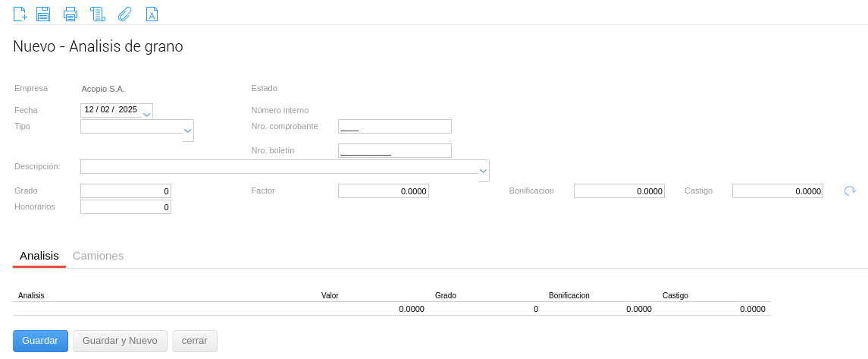The height and width of the screenshot is (359, 868).
Task: Click the save floppy disk icon
Action: click(x=43, y=14)
